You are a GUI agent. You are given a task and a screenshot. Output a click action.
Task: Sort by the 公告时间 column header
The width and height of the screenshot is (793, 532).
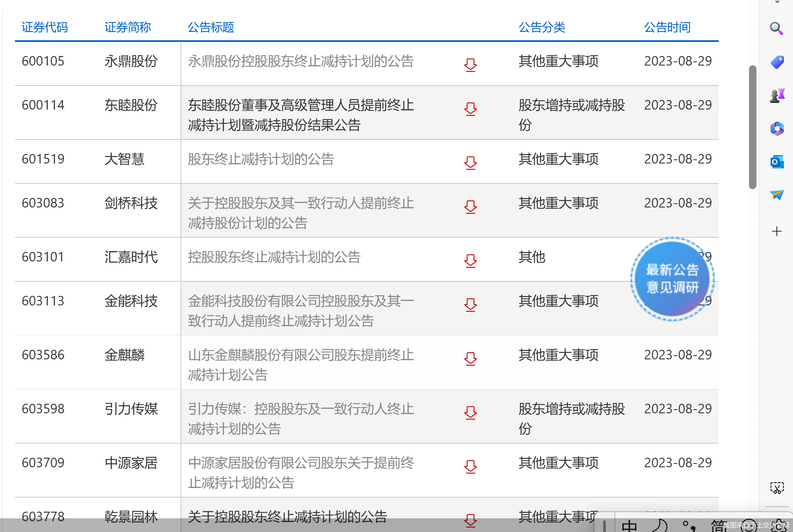point(667,27)
